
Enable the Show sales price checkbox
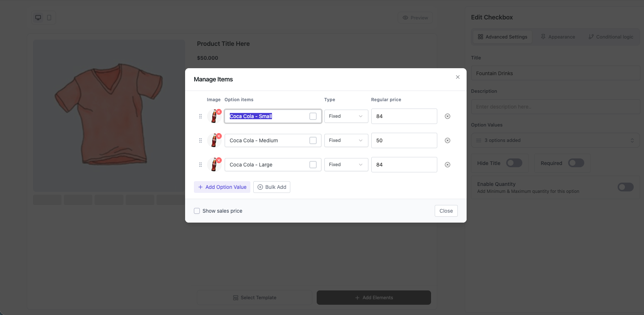(x=197, y=211)
